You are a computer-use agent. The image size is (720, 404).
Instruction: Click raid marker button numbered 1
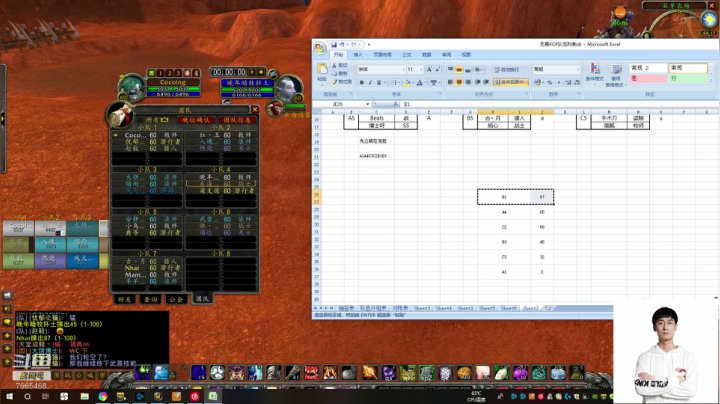[x=160, y=73]
